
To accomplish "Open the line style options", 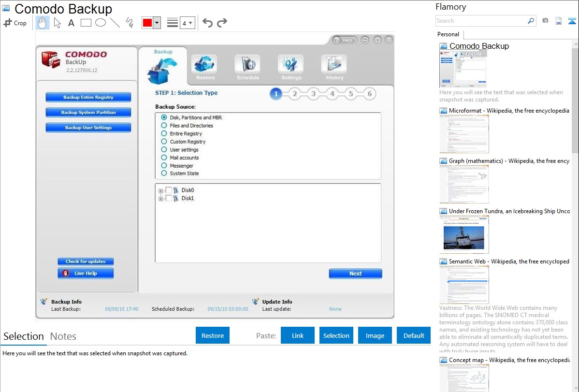I will 173,23.
